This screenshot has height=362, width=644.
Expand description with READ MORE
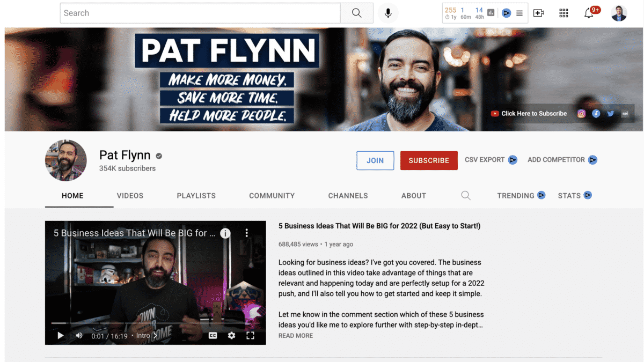296,336
